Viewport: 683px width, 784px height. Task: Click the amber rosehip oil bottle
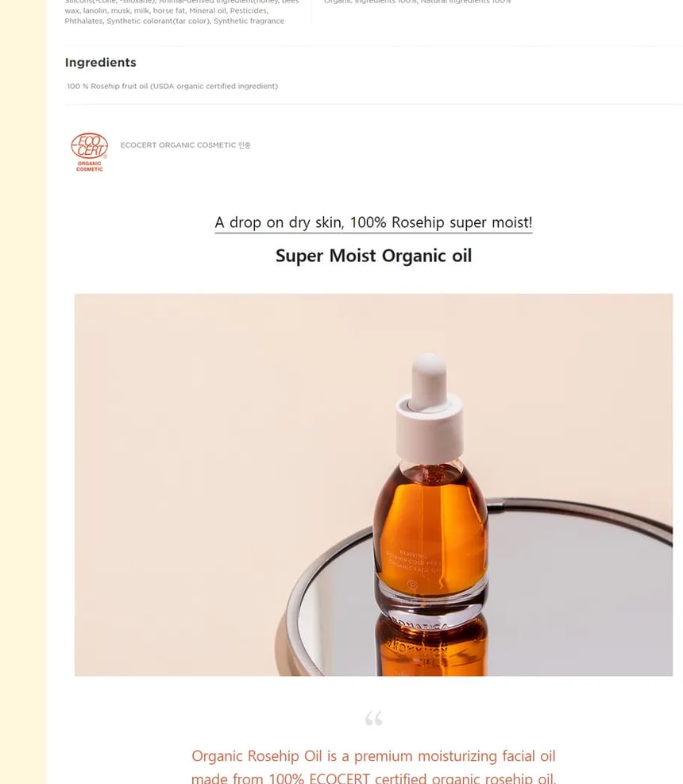[430, 485]
